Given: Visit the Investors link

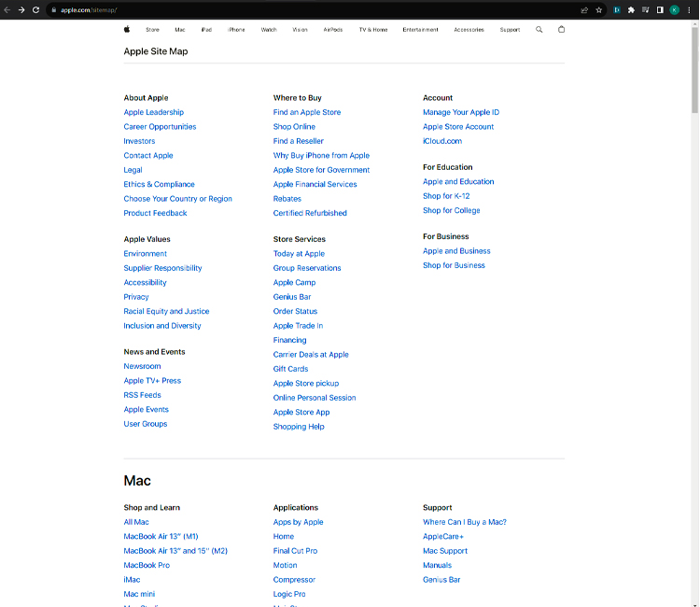Looking at the screenshot, I should 139,141.
